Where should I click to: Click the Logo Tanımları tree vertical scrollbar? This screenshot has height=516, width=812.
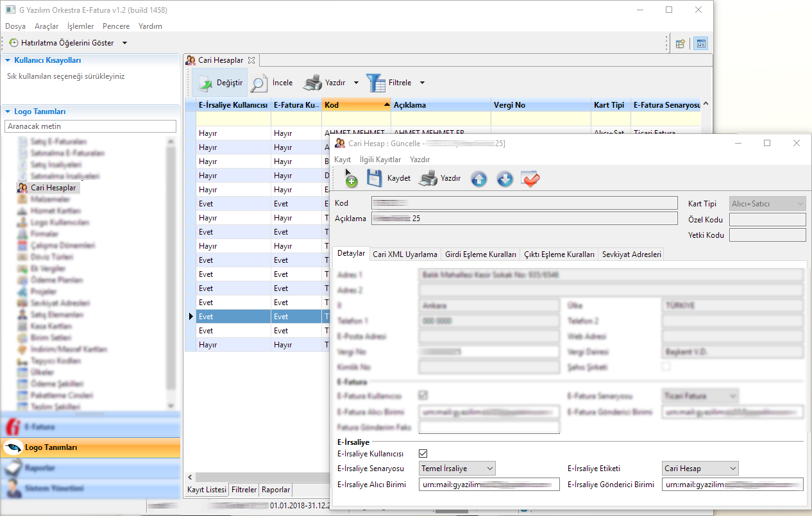(171, 269)
